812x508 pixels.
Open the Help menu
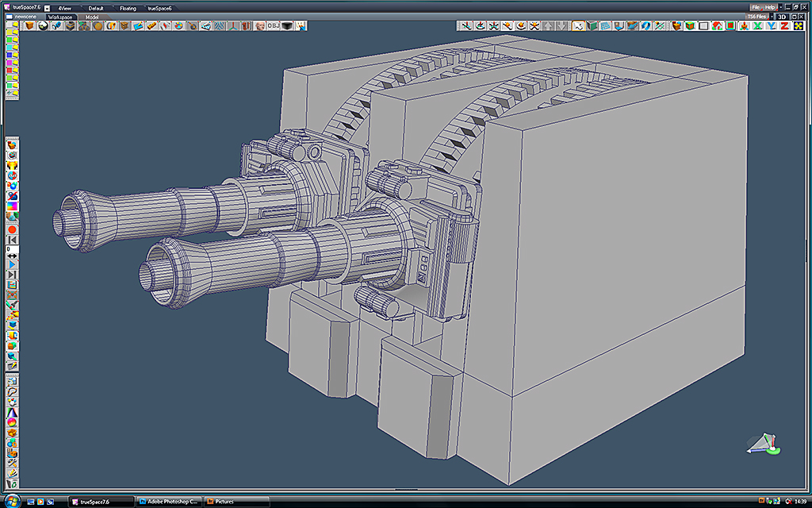[x=770, y=7]
